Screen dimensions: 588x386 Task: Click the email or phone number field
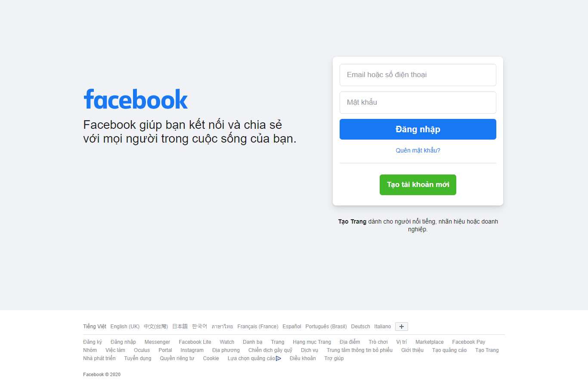point(418,75)
